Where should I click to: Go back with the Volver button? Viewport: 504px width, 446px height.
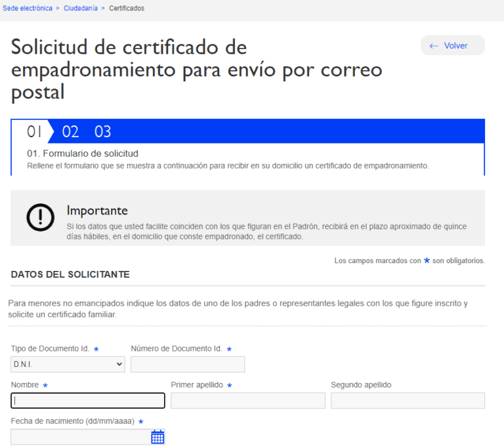(x=453, y=45)
